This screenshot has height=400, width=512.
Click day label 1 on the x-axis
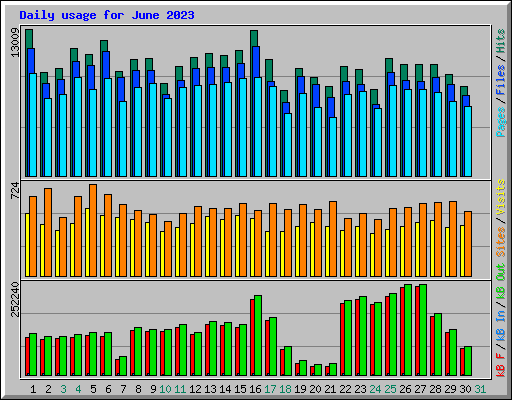coord(33,389)
